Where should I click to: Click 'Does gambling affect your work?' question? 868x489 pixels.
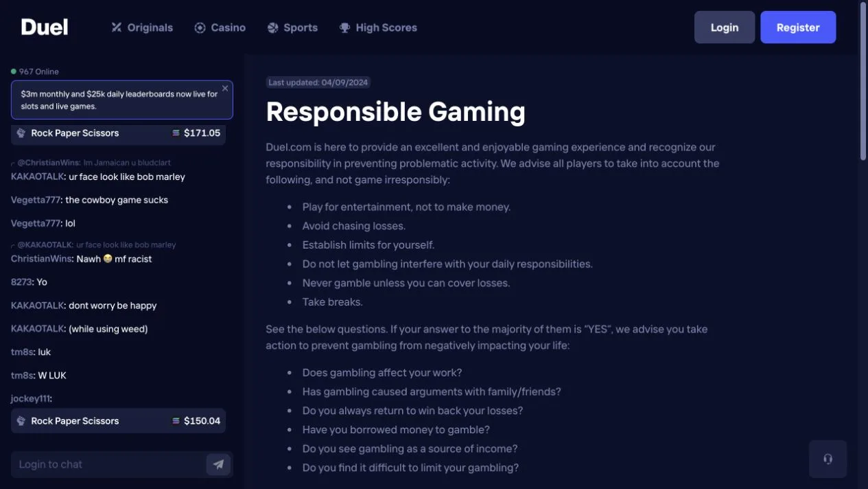point(382,373)
